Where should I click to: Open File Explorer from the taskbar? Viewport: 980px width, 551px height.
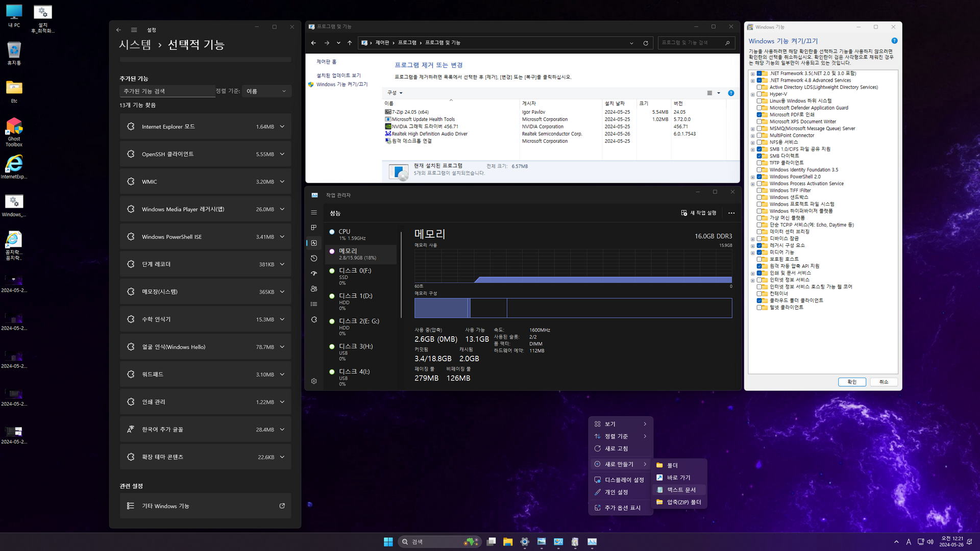[x=507, y=542]
